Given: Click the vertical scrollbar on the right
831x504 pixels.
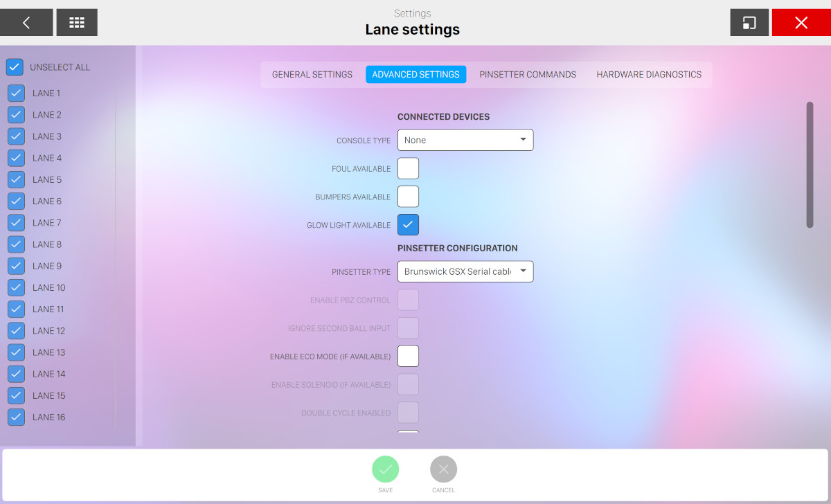Looking at the screenshot, I should click(x=810, y=165).
